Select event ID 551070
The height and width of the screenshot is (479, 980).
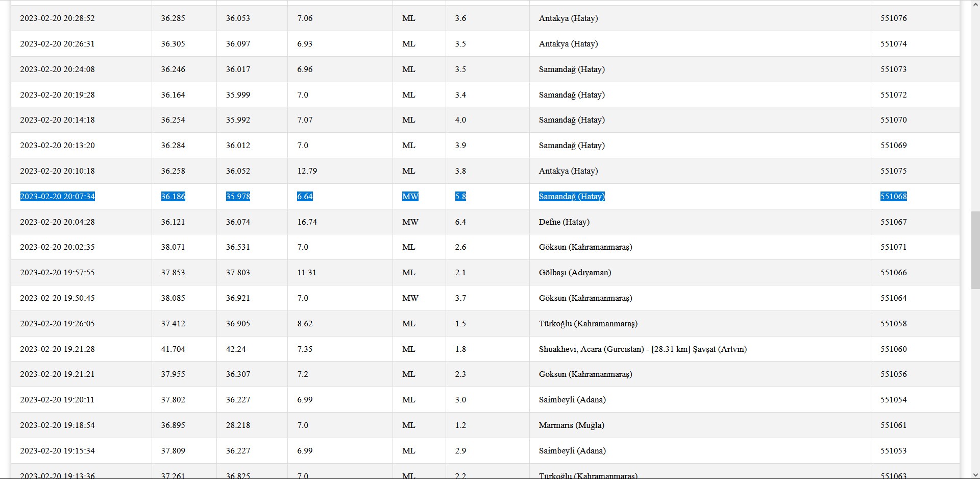pos(894,120)
